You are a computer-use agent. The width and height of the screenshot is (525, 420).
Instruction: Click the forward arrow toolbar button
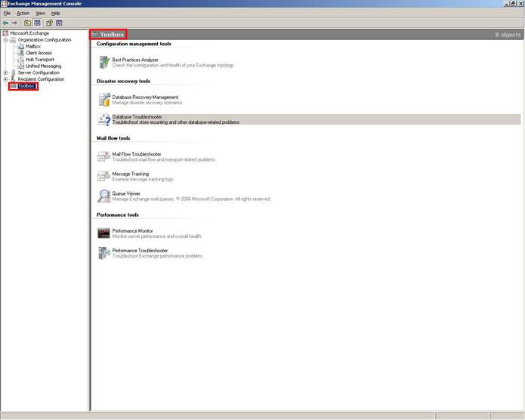tap(15, 23)
